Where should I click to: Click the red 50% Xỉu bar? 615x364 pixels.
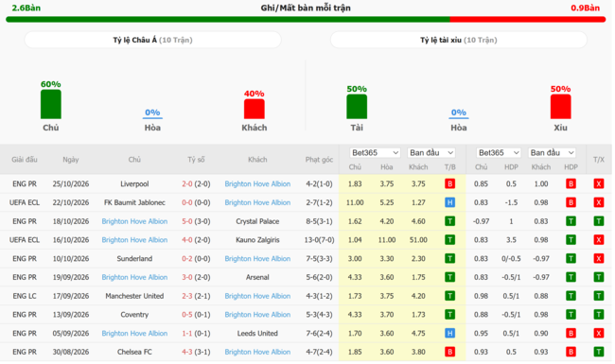pyautogui.click(x=560, y=107)
